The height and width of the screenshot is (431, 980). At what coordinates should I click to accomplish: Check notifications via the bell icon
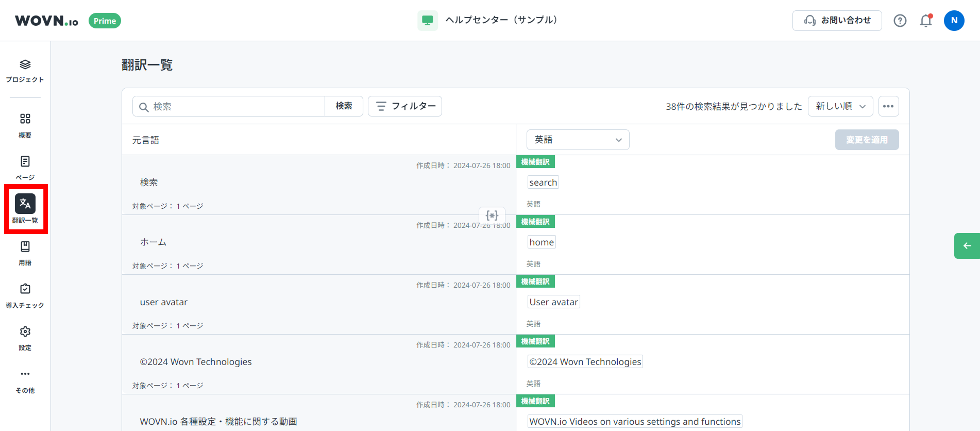coord(926,21)
